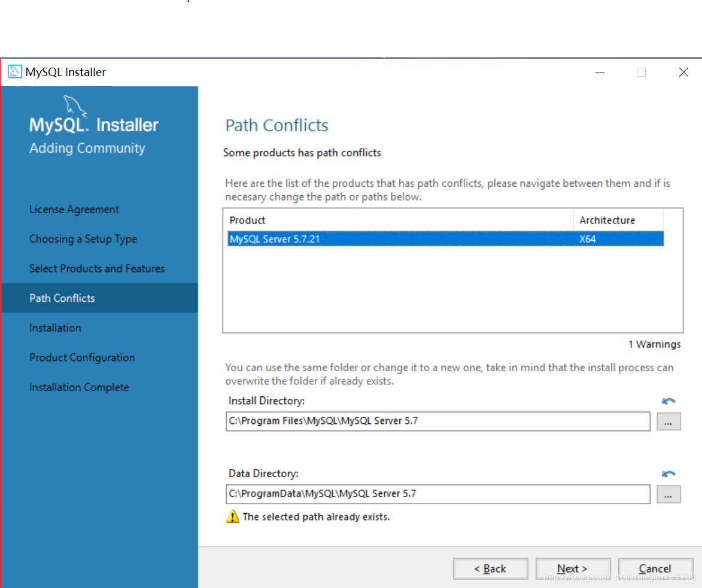The width and height of the screenshot is (702, 588).
Task: Click the Adding Community subtitle in the sidebar
Action: (87, 148)
